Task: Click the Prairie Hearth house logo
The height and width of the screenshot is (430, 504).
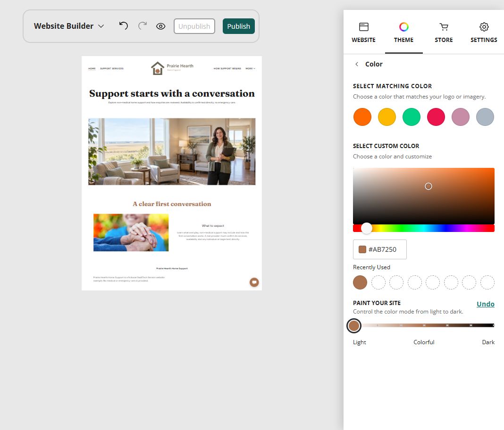Action: 158,68
